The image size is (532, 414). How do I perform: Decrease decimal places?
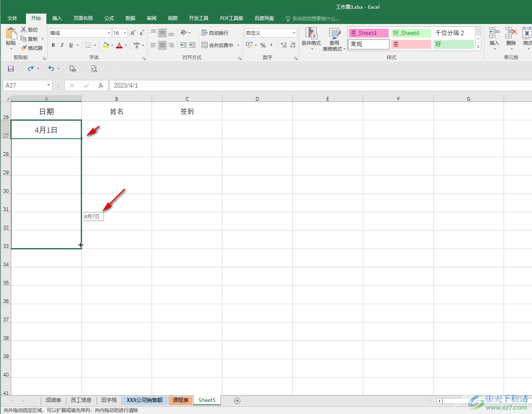(293, 45)
